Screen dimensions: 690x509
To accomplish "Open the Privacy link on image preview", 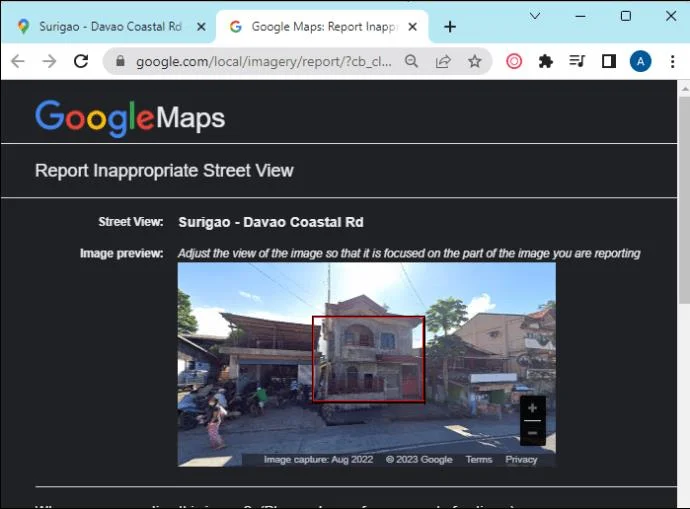I will [x=521, y=460].
